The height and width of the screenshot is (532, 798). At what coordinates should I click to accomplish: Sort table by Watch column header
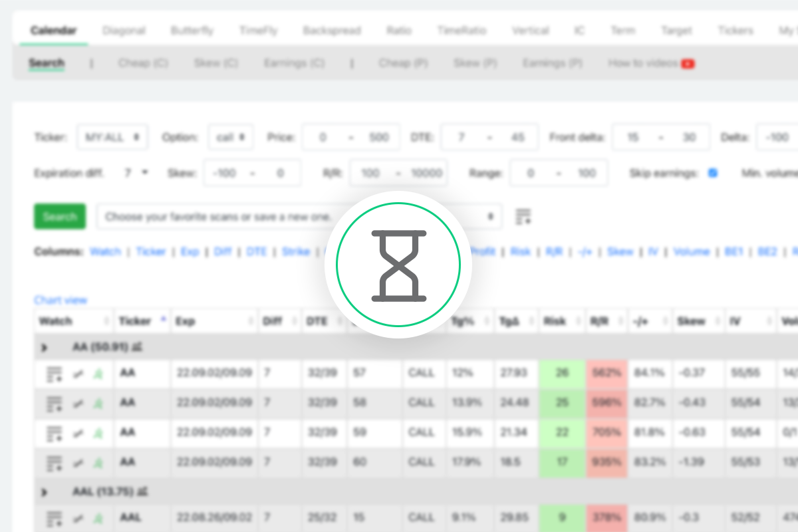pyautogui.click(x=74, y=321)
